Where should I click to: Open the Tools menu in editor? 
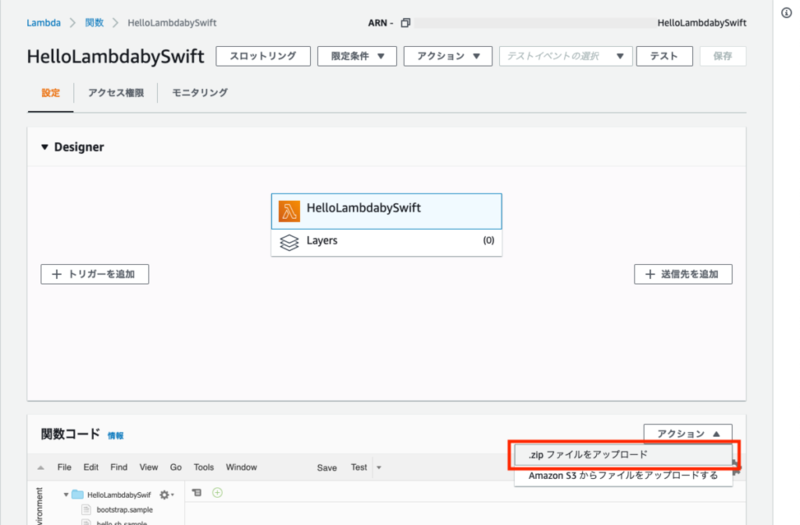204,467
